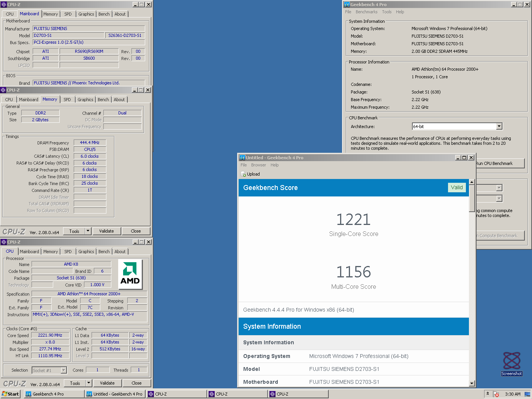
Task: Open the lower partially hidden Geekbench compute dropdown
Action: click(499, 198)
